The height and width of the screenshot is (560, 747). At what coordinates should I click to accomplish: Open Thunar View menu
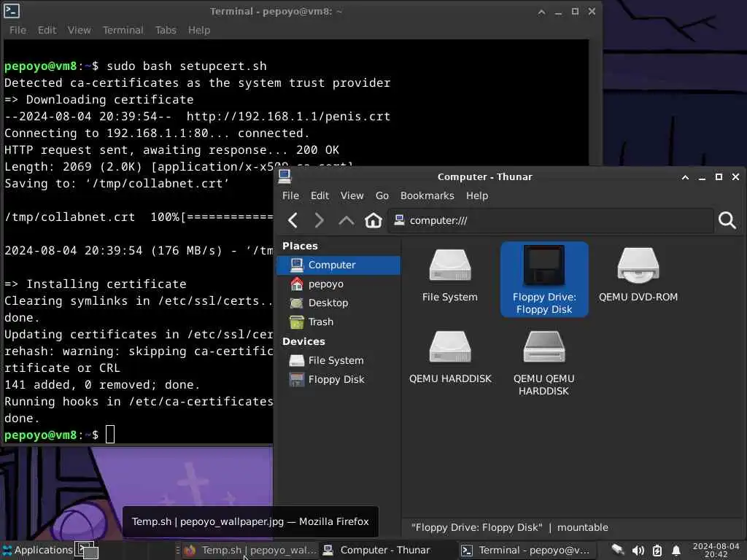click(352, 195)
